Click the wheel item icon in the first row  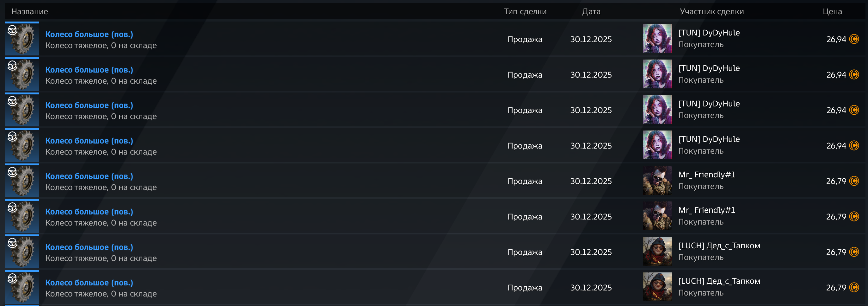point(22,39)
